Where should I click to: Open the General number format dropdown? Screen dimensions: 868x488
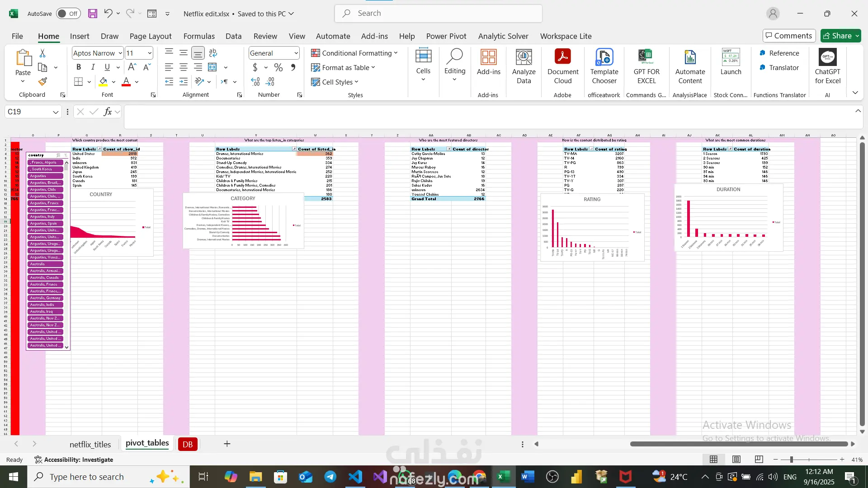[x=296, y=53]
